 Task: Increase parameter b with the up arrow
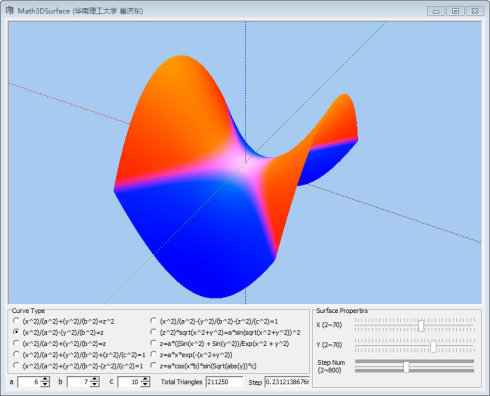[95, 379]
